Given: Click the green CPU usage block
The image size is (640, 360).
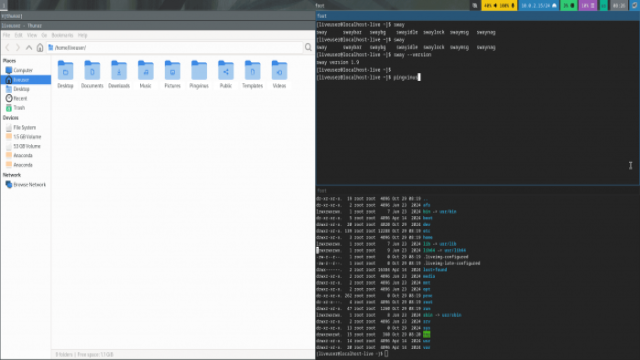Looking at the screenshot, I should coord(569,6).
